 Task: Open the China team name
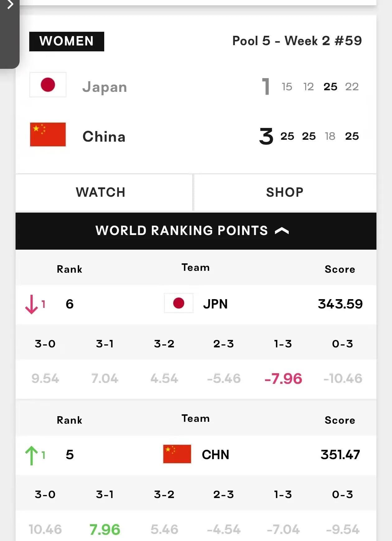pos(104,137)
